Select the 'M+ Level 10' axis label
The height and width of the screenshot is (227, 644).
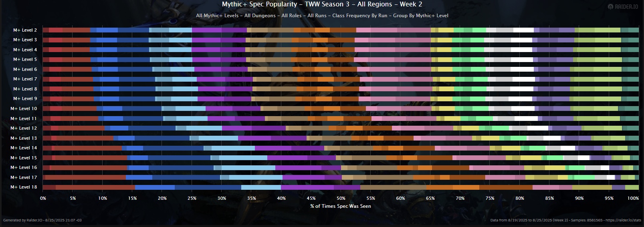pyautogui.click(x=24, y=108)
